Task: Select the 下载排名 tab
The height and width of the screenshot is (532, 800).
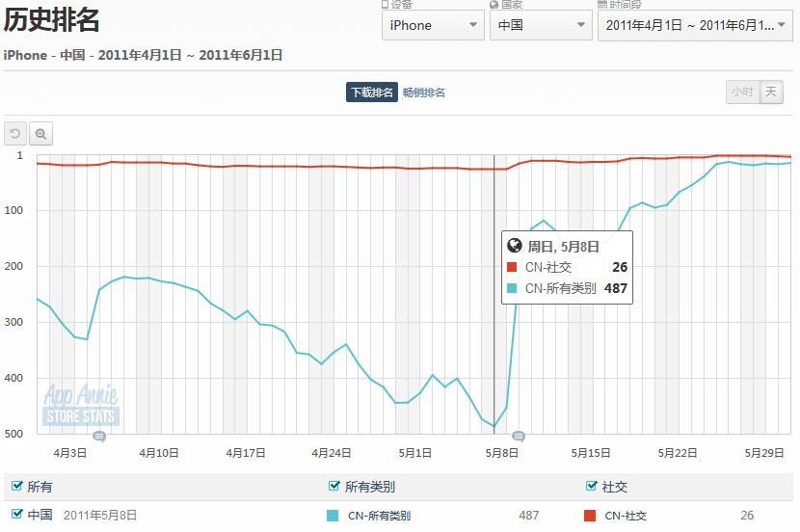Action: [371, 93]
